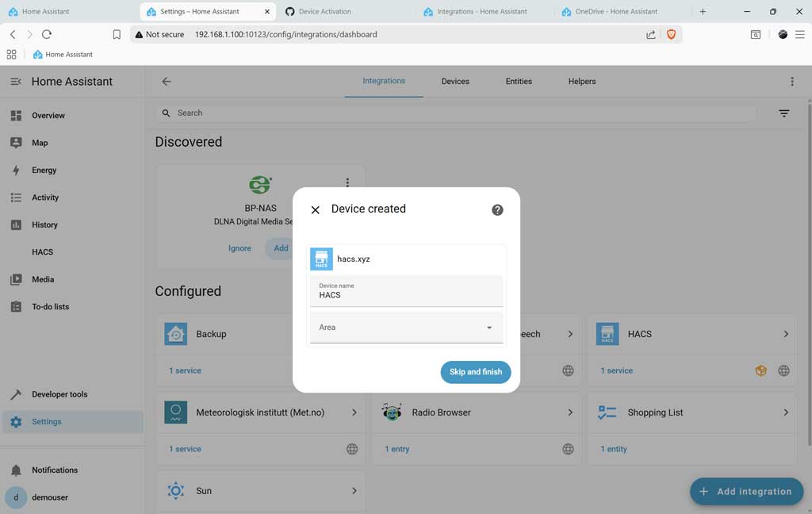The height and width of the screenshot is (514, 812).
Task: Open help for Device created dialog
Action: coord(497,210)
